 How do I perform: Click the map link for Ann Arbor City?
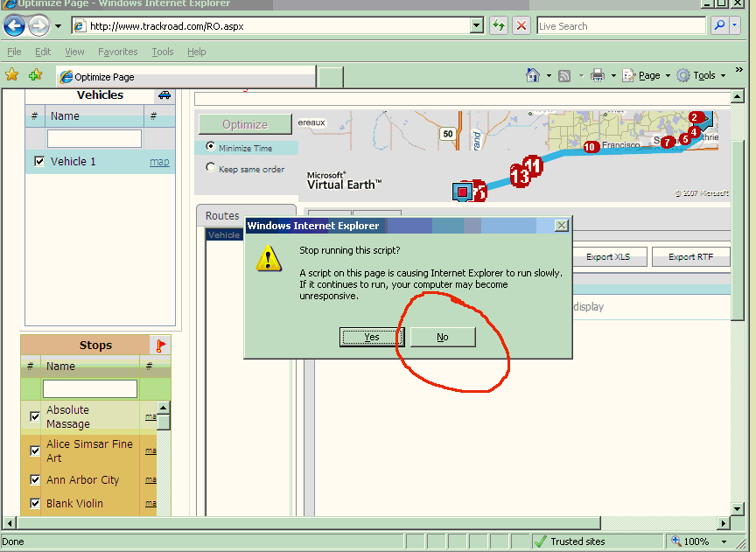click(x=150, y=479)
